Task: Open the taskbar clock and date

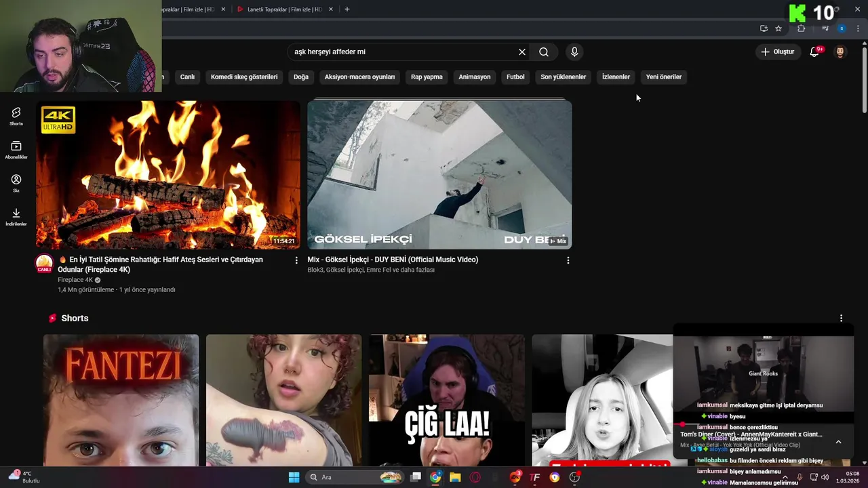Action: pyautogui.click(x=848, y=477)
